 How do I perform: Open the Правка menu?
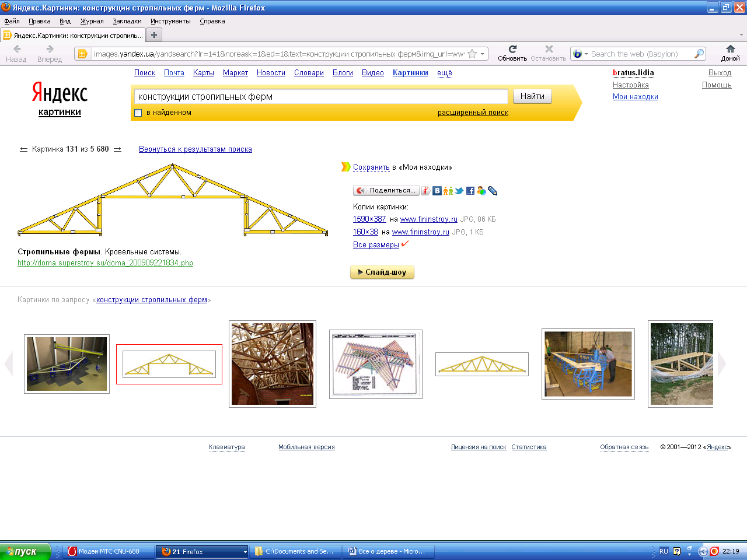click(39, 21)
